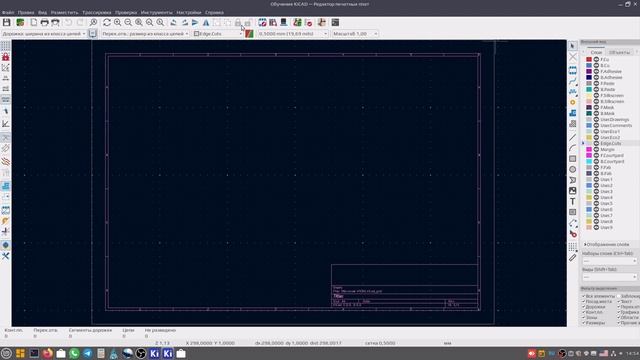640x360 pixels.
Task: Toggle visibility of Margin layer
Action: (596, 149)
